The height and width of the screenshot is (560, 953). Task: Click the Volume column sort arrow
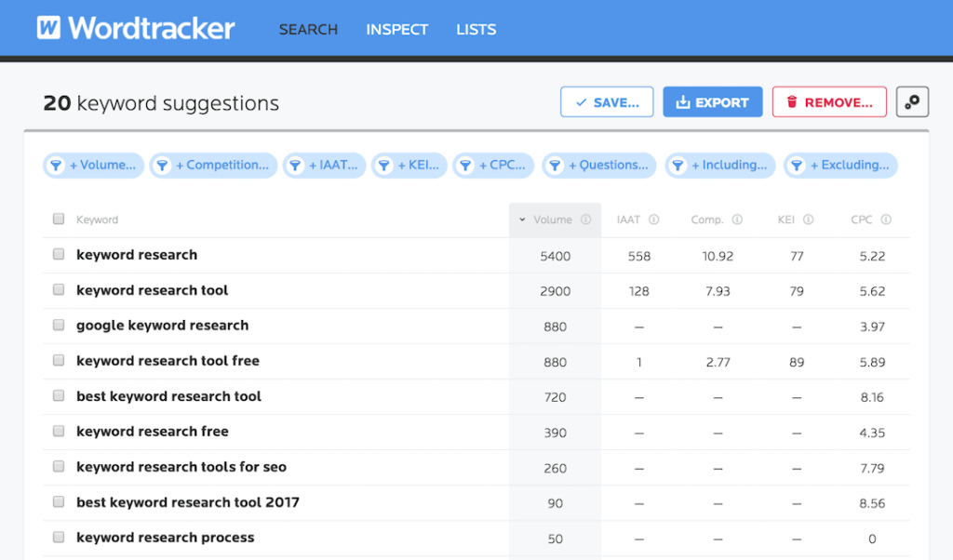tap(522, 220)
